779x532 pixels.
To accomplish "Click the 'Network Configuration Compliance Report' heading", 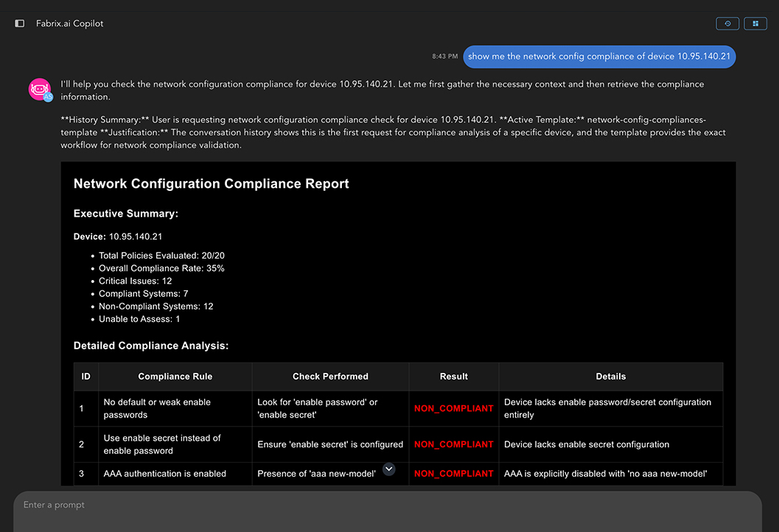I will 212,184.
